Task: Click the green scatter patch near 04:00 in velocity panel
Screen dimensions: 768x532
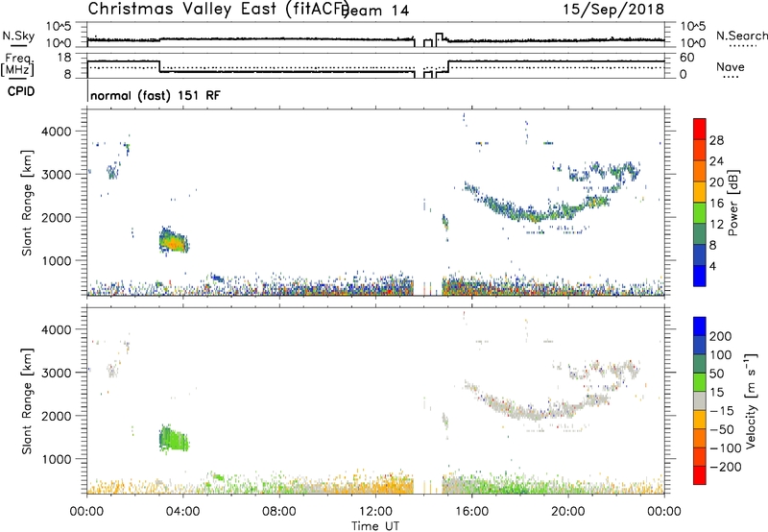Action: (x=174, y=439)
